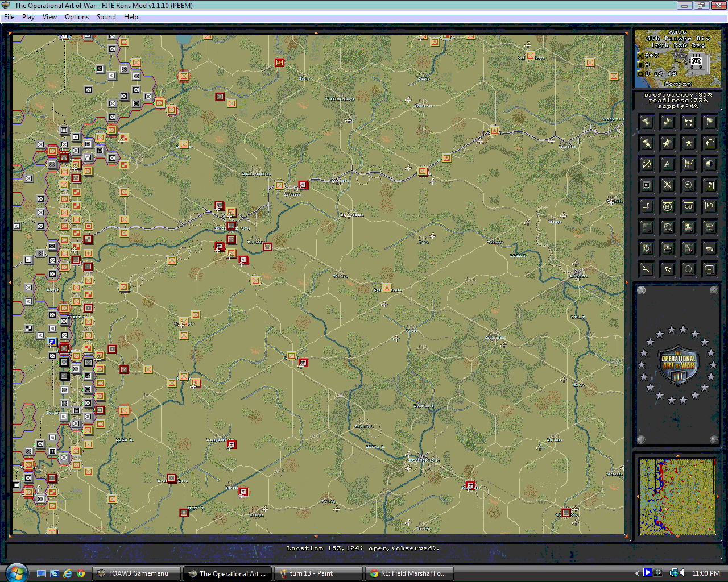Click the plain magnifier icon

(x=689, y=269)
